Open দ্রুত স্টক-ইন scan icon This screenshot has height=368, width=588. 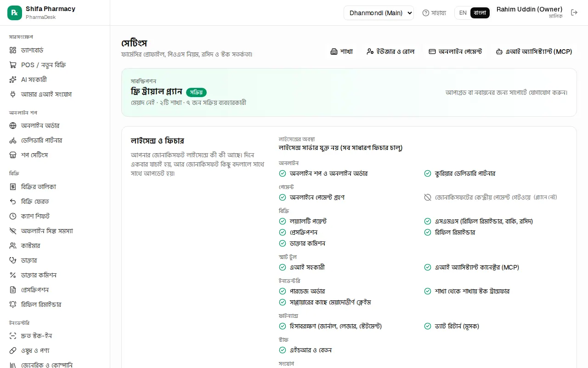coord(13,336)
